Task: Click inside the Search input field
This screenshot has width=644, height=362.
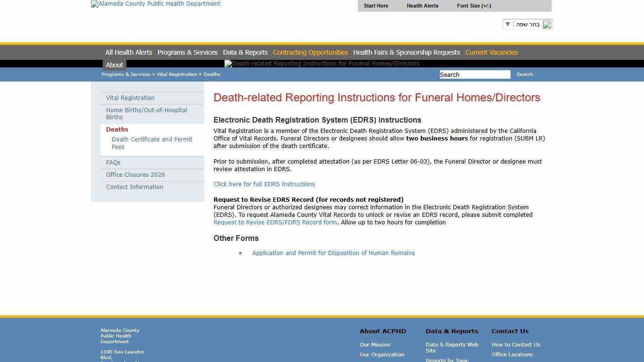Action: pyautogui.click(x=474, y=74)
